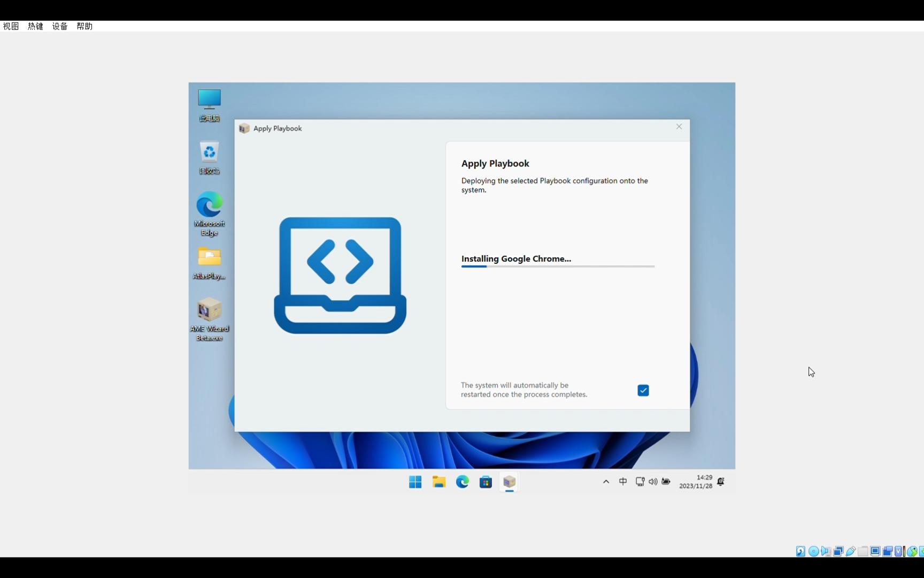The height and width of the screenshot is (578, 924).
Task: Open the Recycle Bin desktop icon
Action: coord(209,158)
